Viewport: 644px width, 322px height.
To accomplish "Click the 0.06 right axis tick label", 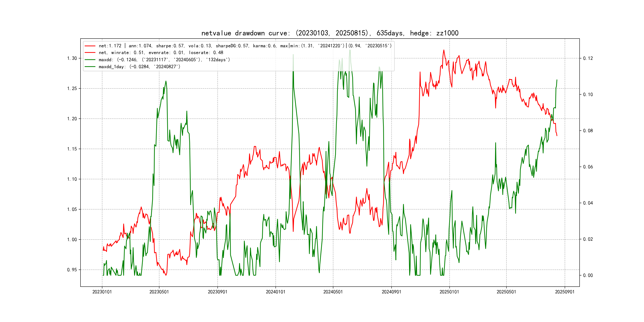I will [x=588, y=167].
